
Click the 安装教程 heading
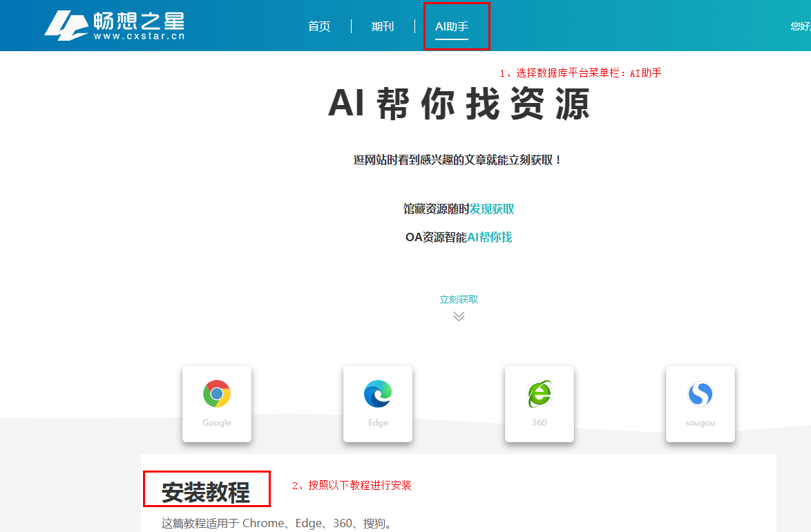(x=206, y=492)
